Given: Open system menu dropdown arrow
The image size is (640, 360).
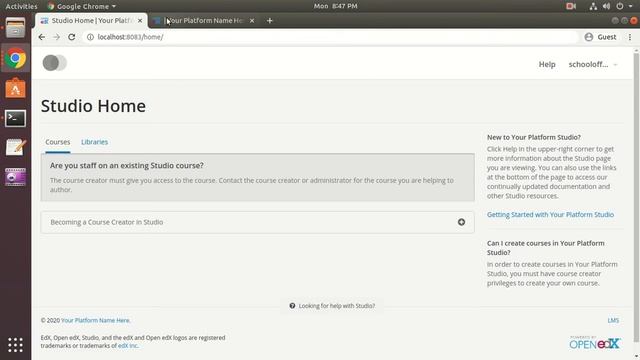Looking at the screenshot, I should click(x=631, y=6).
